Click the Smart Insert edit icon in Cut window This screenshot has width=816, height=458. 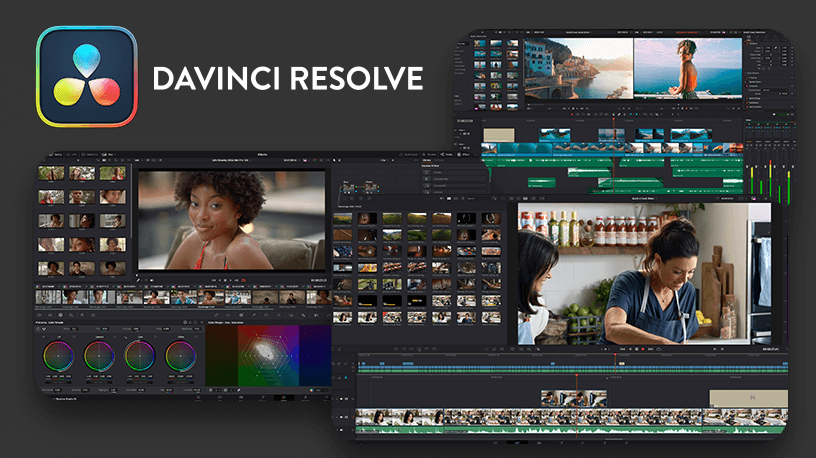396,349
